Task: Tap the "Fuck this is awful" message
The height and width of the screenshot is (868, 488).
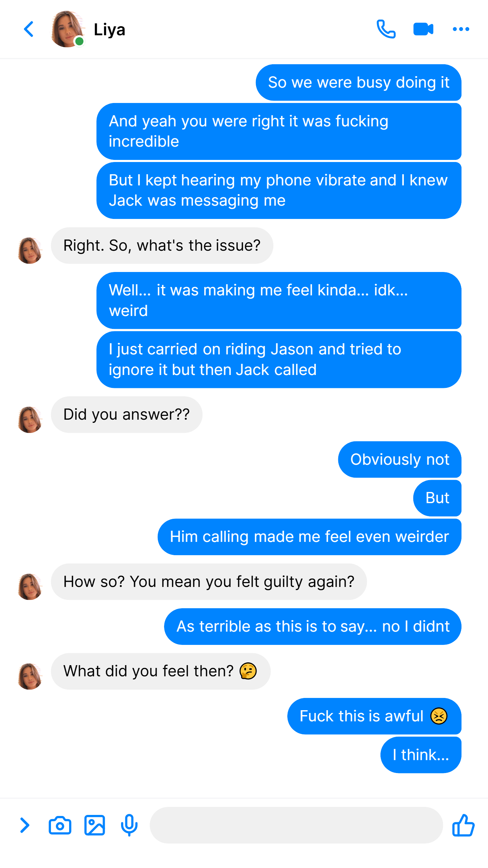Action: tap(374, 716)
